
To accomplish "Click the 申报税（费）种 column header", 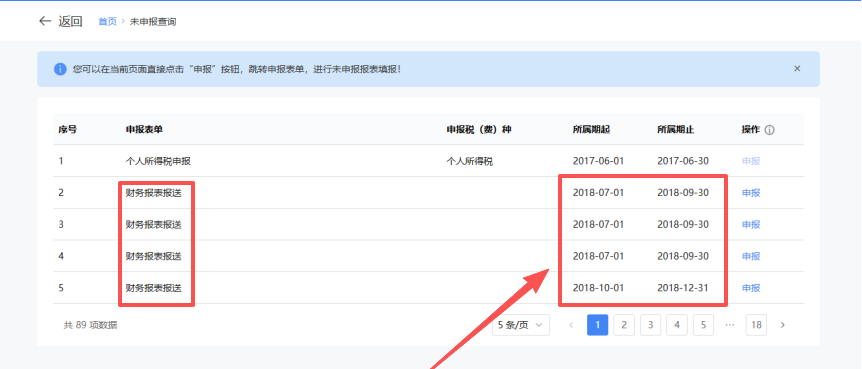I will 479,130.
